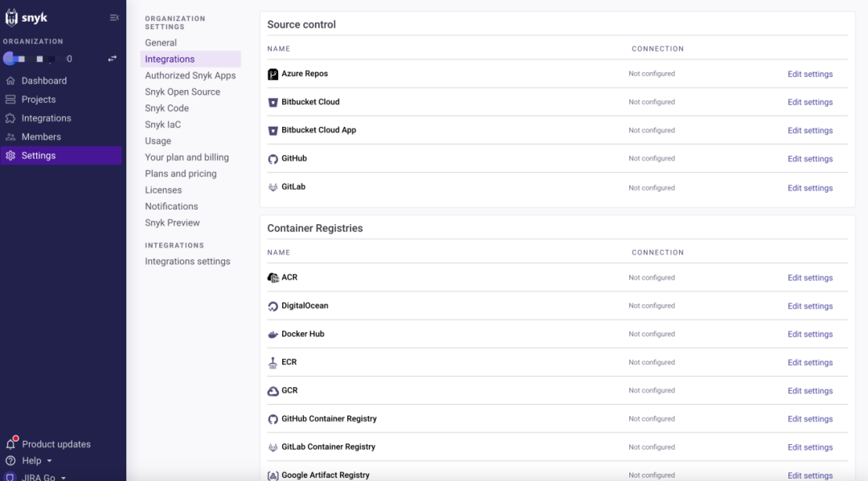Edit settings for Azure Repos
The width and height of the screenshot is (868, 481).
[810, 74]
